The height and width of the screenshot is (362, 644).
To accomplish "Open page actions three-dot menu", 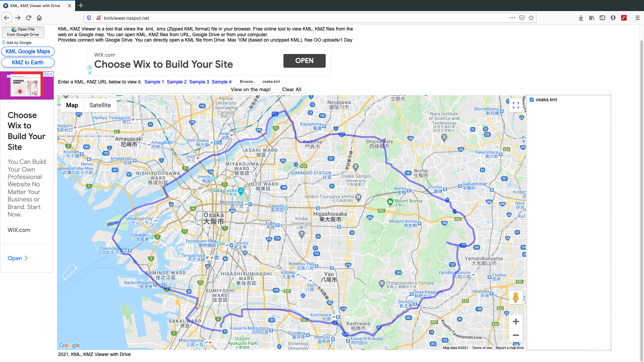I will pyautogui.click(x=512, y=18).
